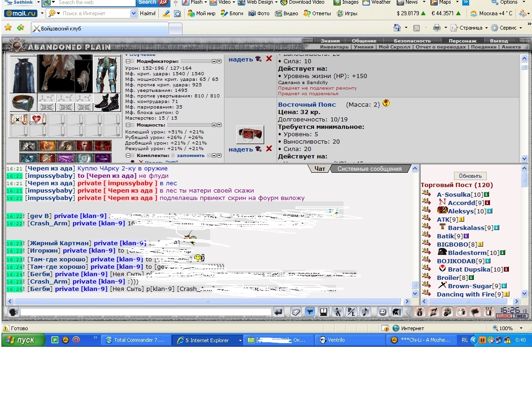Switch to Ventrilo in the taskbar
The height and width of the screenshot is (399, 532).
coord(351,340)
